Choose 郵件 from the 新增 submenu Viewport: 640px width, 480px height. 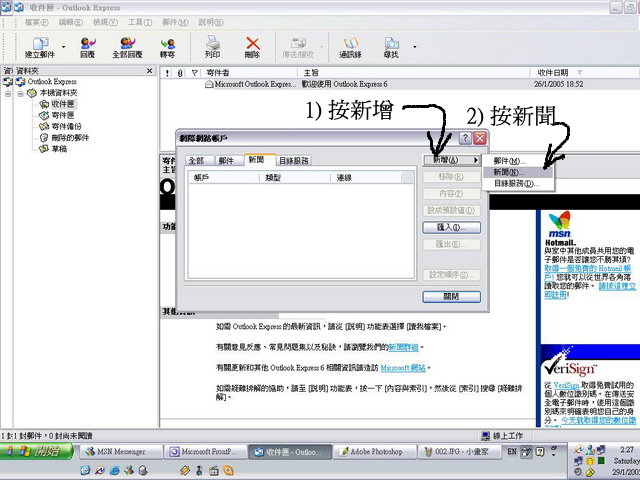pos(507,160)
